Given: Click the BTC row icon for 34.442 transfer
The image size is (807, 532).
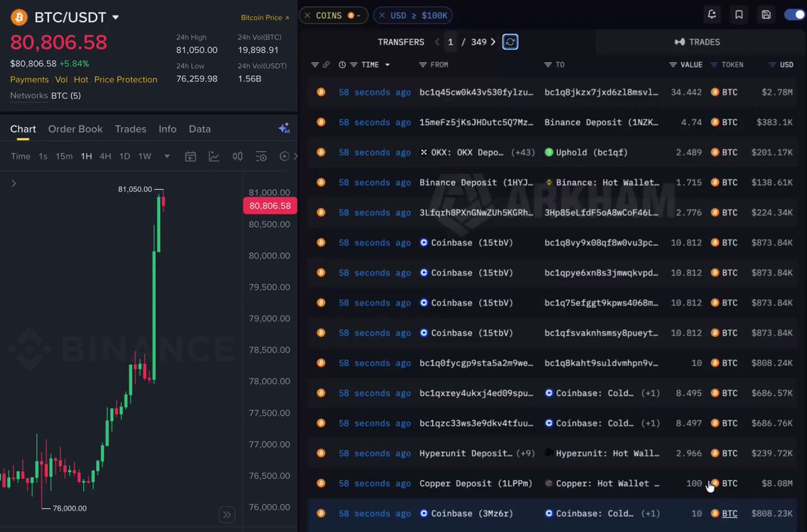Looking at the screenshot, I should (x=321, y=92).
